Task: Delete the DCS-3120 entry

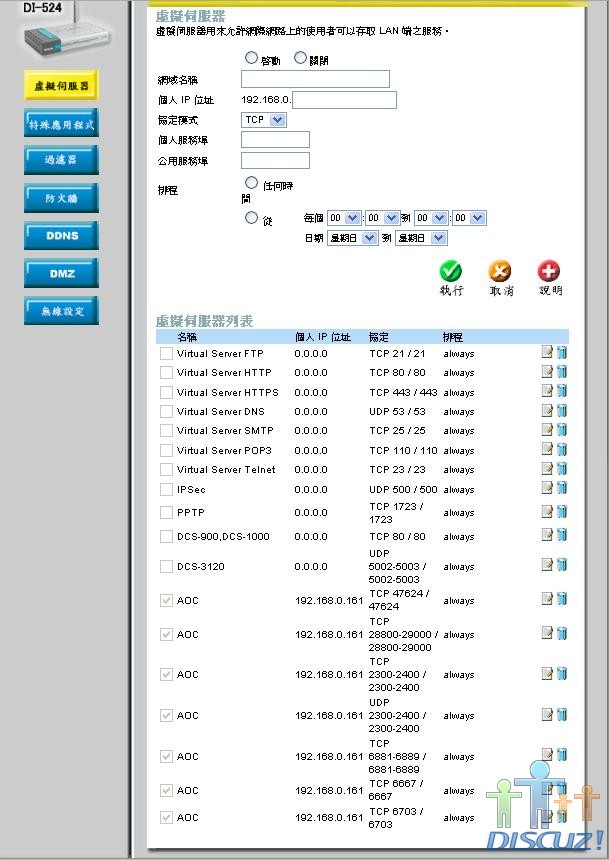Action: [562, 565]
